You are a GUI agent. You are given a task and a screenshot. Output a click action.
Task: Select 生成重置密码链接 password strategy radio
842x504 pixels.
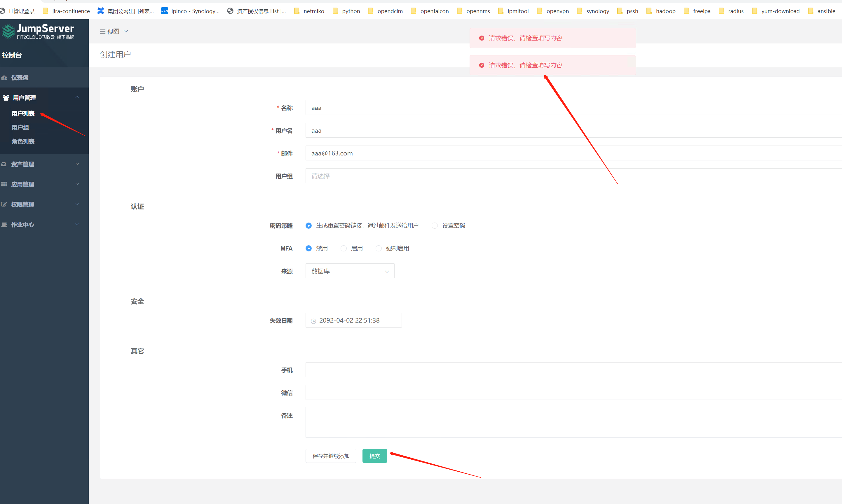(308, 226)
